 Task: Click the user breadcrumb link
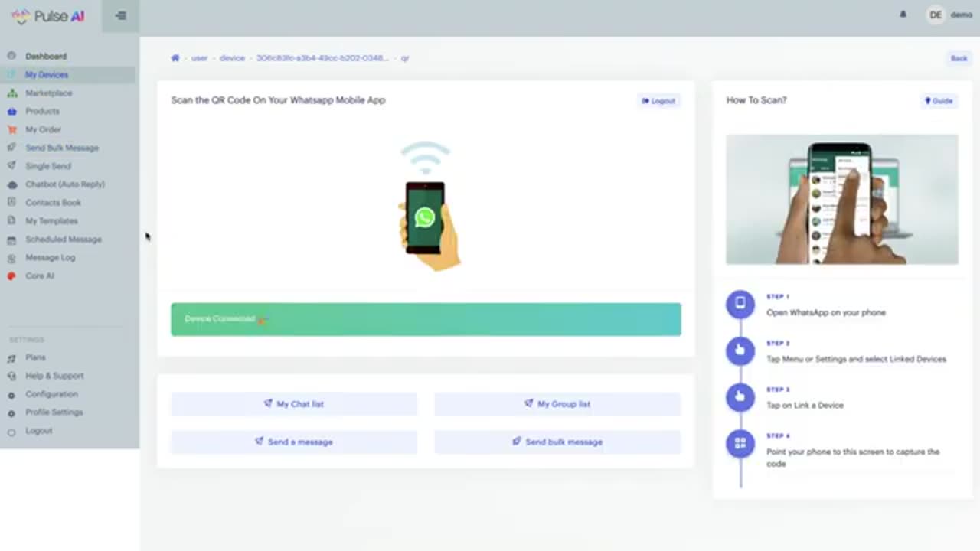[199, 58]
